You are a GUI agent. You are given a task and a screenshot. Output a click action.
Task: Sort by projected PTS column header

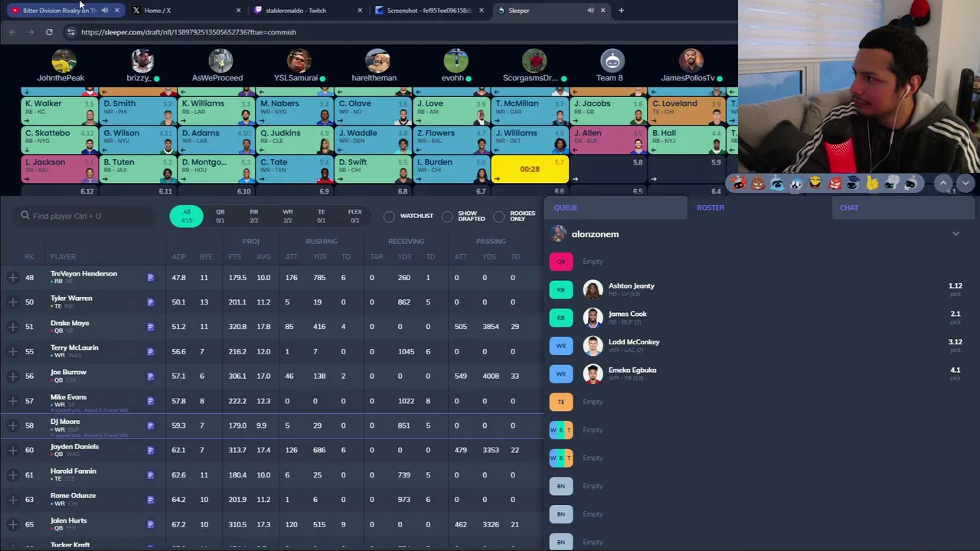[235, 257]
